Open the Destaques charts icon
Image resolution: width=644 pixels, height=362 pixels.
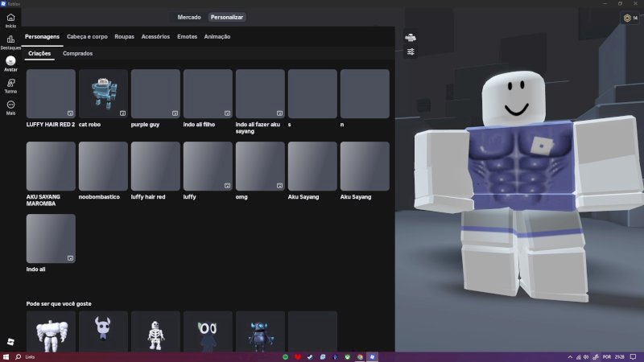[10, 39]
